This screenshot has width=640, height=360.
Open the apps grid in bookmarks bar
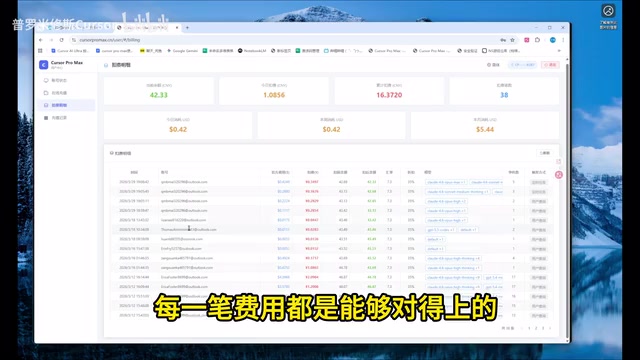[40, 51]
